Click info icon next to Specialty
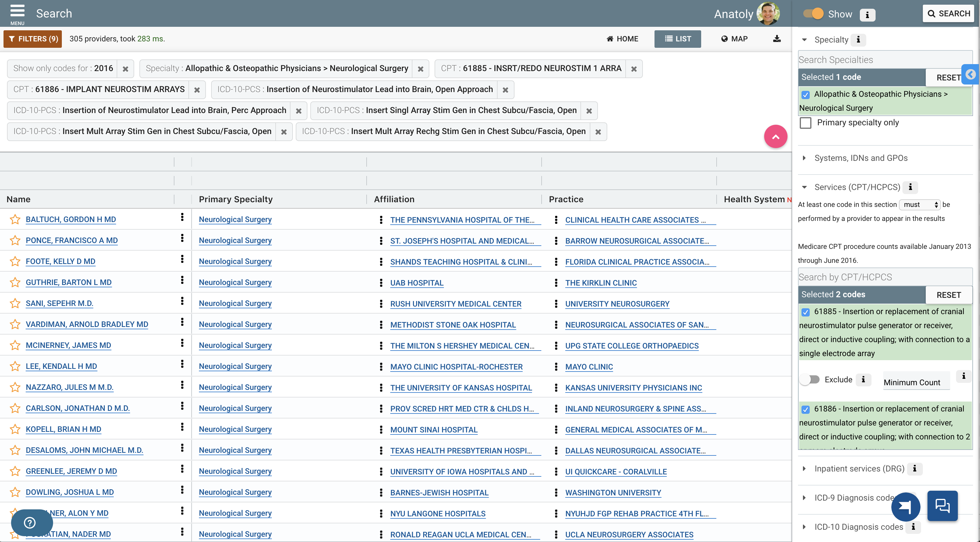The image size is (980, 542). [858, 40]
